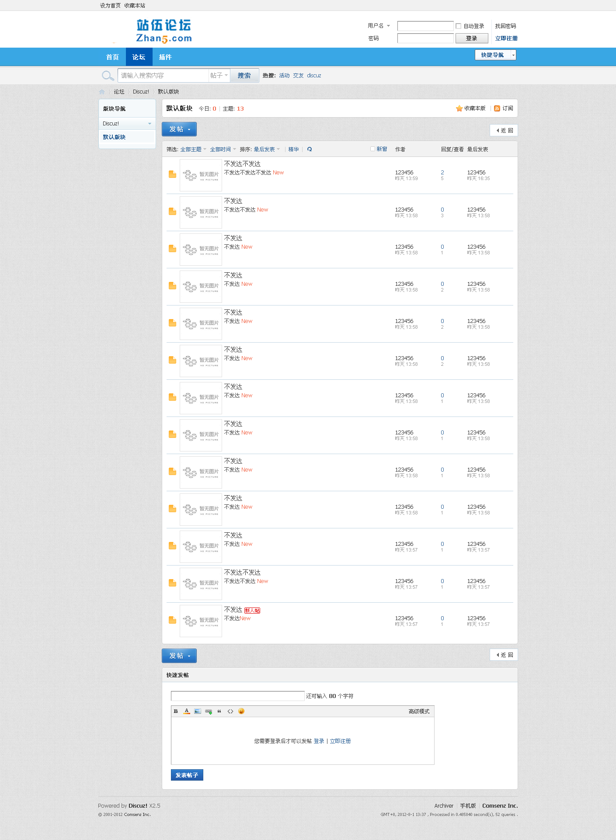Click folder icon of thread 不发达不发达不发达
Screen dimensions: 616x840
pos(172,174)
